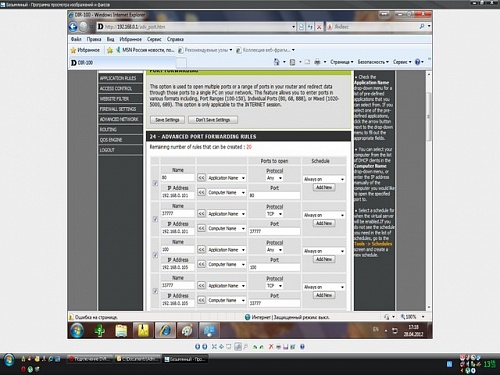Click the Internet Explorer back arrow button
The width and height of the screenshot is (500, 375).
click(73, 27)
